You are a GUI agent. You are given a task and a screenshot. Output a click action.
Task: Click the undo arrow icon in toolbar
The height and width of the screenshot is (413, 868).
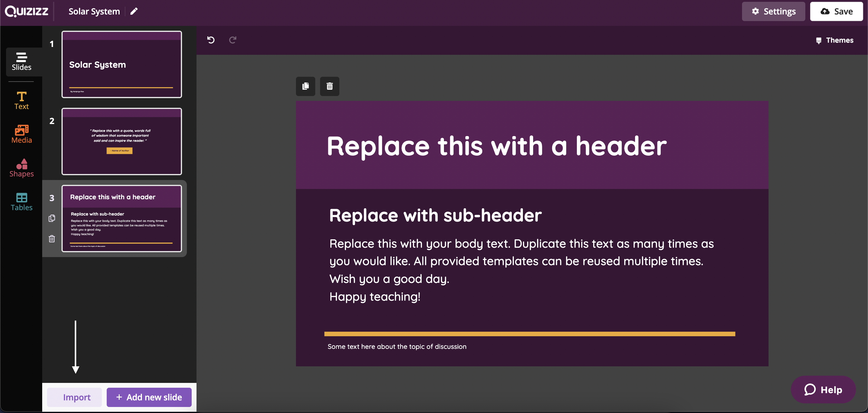point(211,39)
